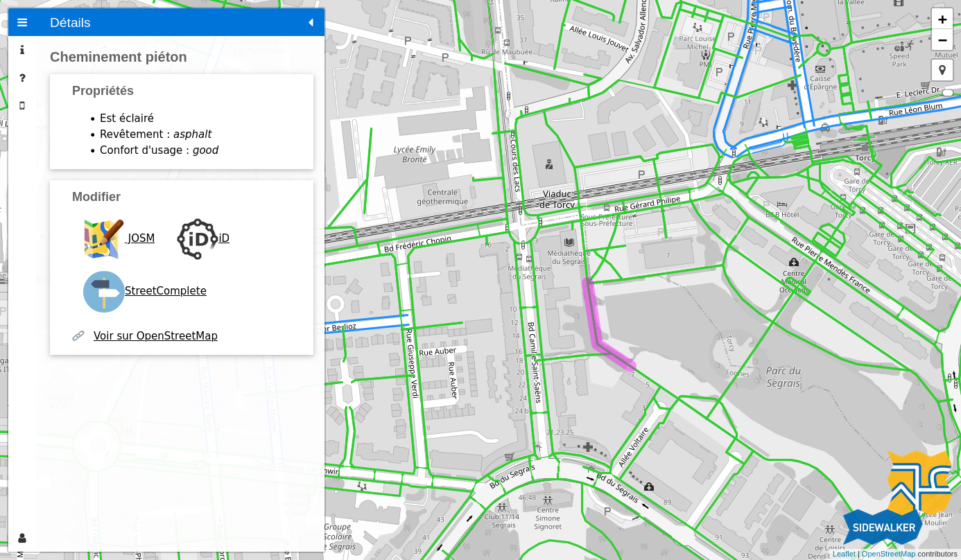
Task: Click the geolocation marker button
Action: click(x=942, y=70)
